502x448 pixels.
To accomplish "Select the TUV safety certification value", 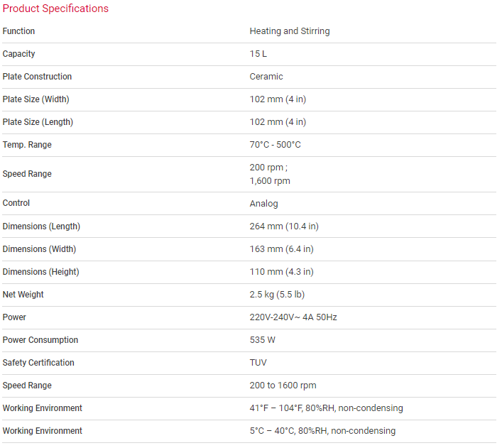I will [x=258, y=363].
